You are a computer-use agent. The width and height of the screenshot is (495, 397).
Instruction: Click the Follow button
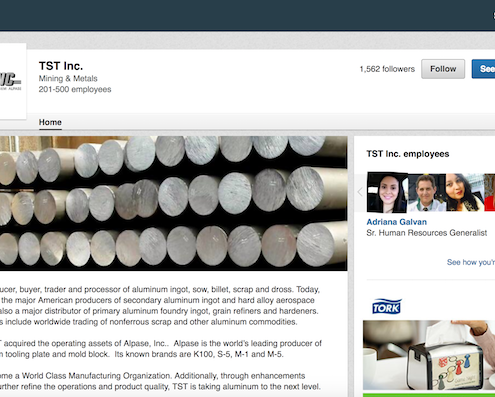pyautogui.click(x=443, y=69)
